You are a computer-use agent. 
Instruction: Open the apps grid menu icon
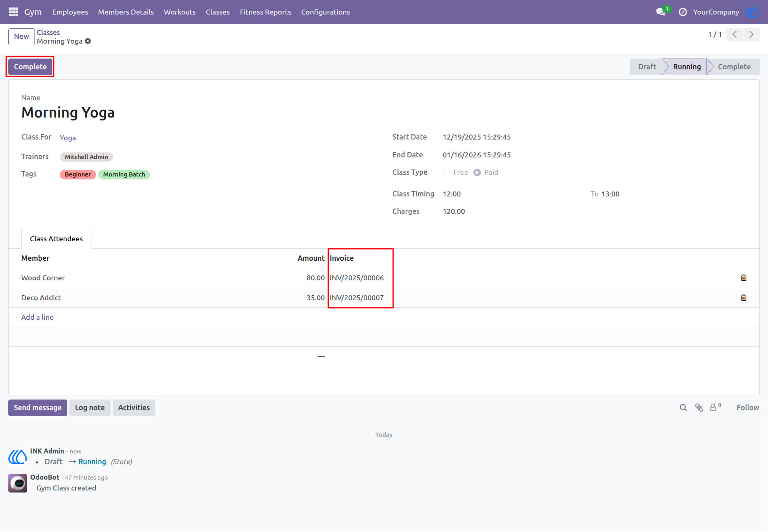(13, 12)
